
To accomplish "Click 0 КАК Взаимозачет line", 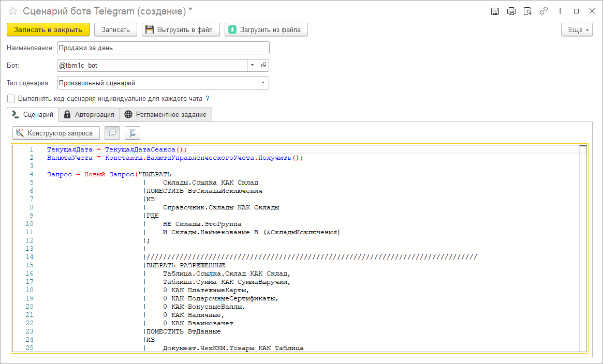I will click(198, 323).
